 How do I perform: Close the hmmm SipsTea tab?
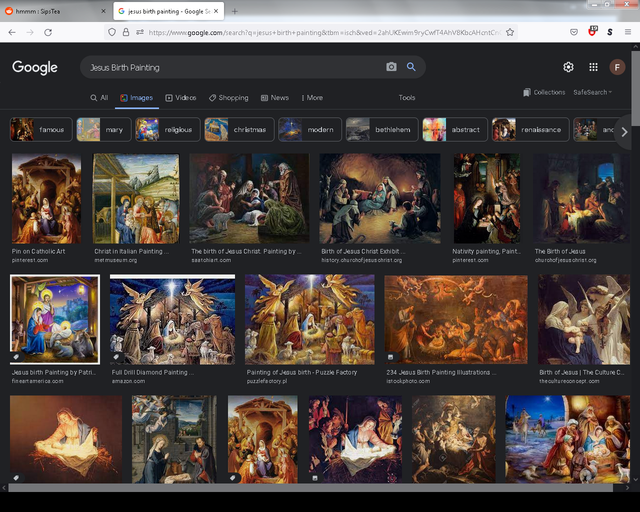tap(103, 11)
